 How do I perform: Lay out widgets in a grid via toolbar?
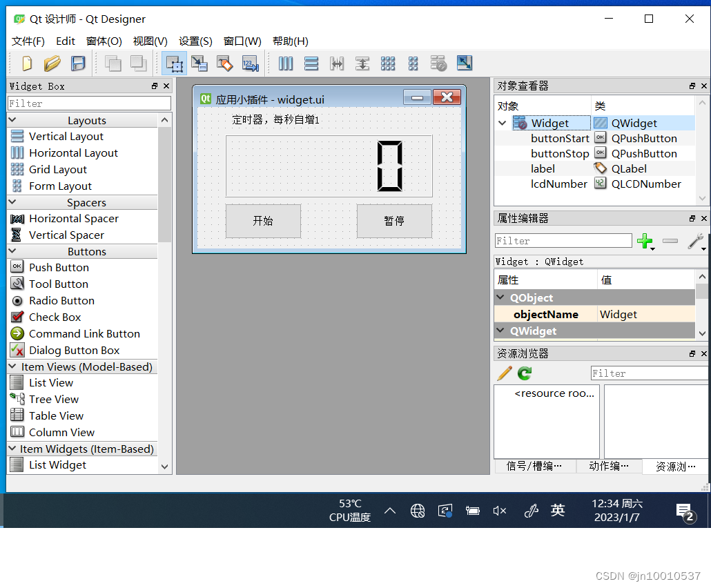tap(388, 63)
